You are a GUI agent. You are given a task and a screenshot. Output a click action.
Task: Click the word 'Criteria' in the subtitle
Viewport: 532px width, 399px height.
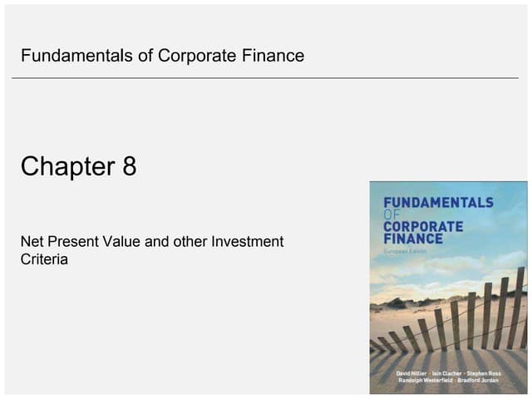pos(44,259)
